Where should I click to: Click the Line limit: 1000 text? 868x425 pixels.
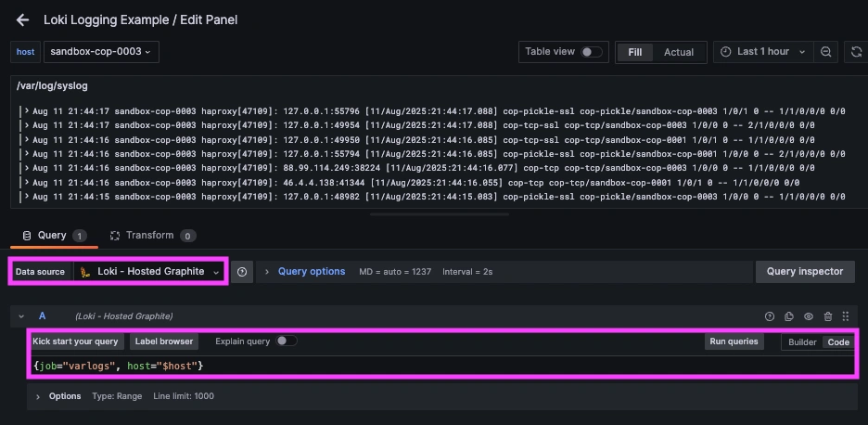coord(184,396)
